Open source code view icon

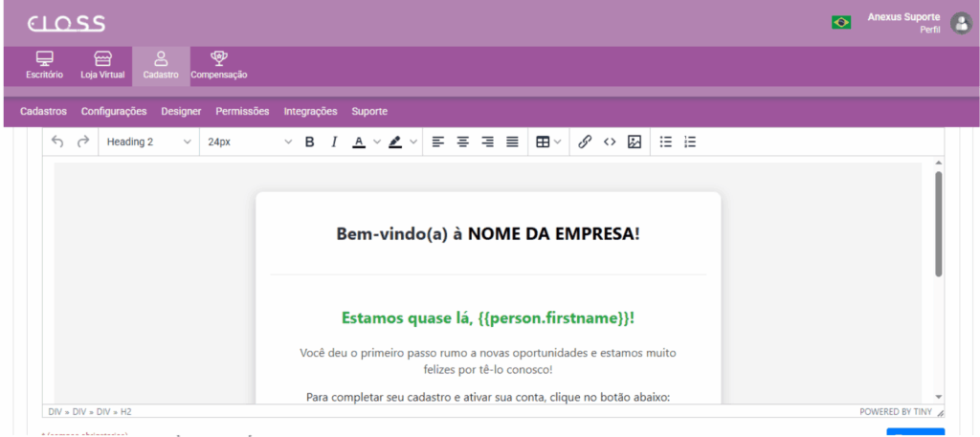click(x=610, y=142)
